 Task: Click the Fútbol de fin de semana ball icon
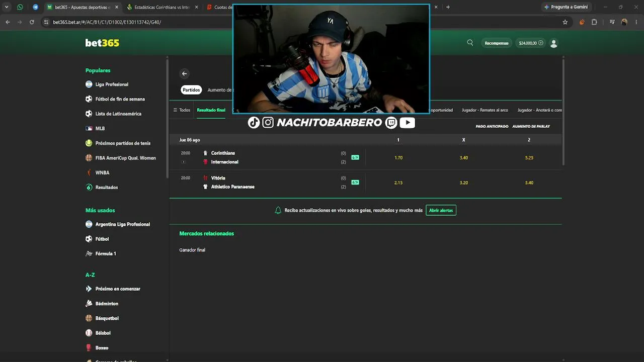click(x=89, y=99)
